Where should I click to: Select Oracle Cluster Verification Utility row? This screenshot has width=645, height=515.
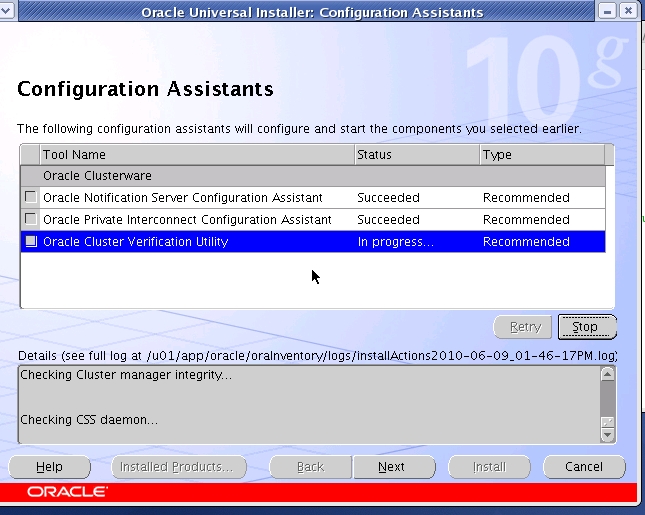click(313, 241)
